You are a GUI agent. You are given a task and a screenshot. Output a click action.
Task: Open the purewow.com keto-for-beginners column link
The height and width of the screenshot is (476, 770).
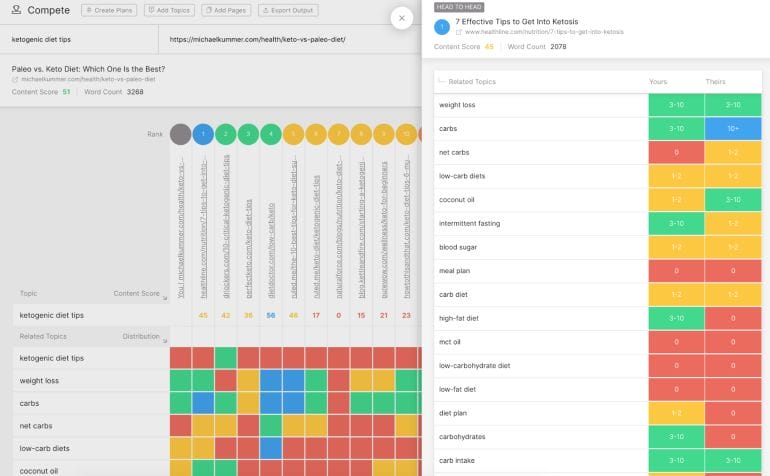[x=384, y=229]
